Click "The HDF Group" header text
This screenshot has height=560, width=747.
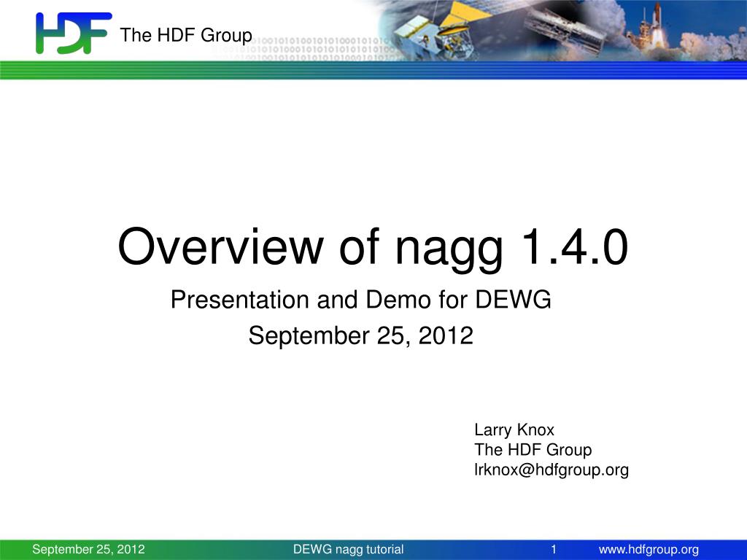(x=186, y=35)
